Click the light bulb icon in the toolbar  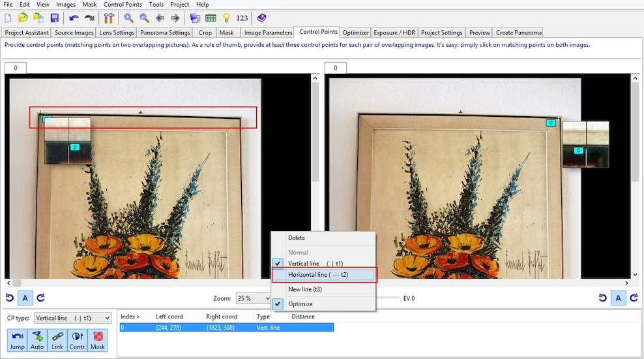(x=226, y=18)
